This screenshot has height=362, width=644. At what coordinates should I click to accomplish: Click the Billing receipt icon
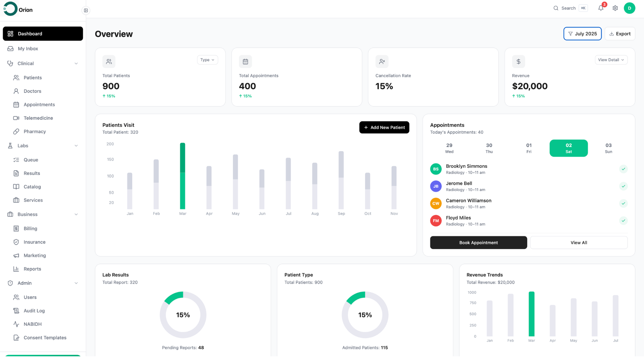pos(16,229)
